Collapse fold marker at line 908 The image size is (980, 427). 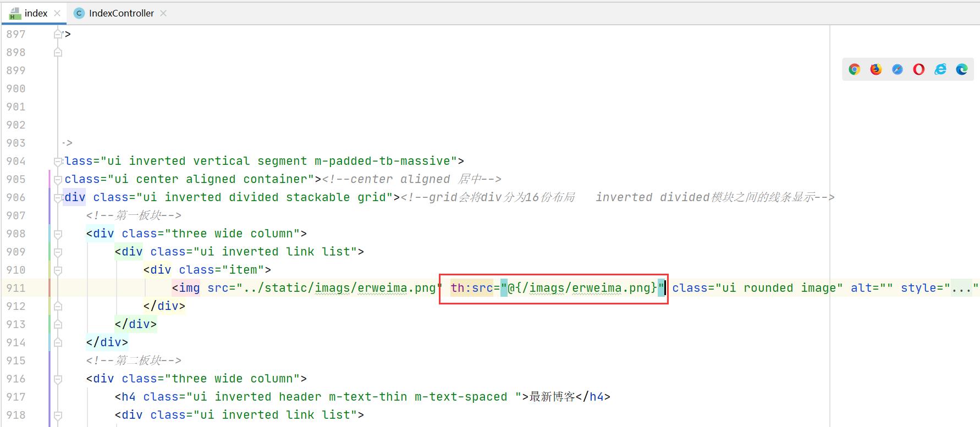pyautogui.click(x=58, y=234)
